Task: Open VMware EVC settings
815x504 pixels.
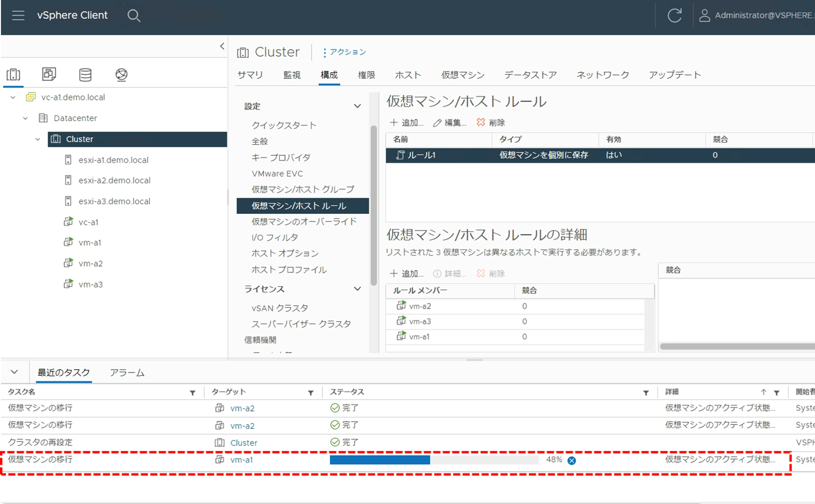Action: coord(277,174)
